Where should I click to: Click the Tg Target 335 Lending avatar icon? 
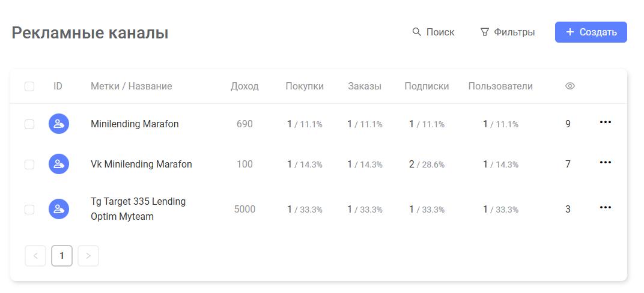pos(59,210)
